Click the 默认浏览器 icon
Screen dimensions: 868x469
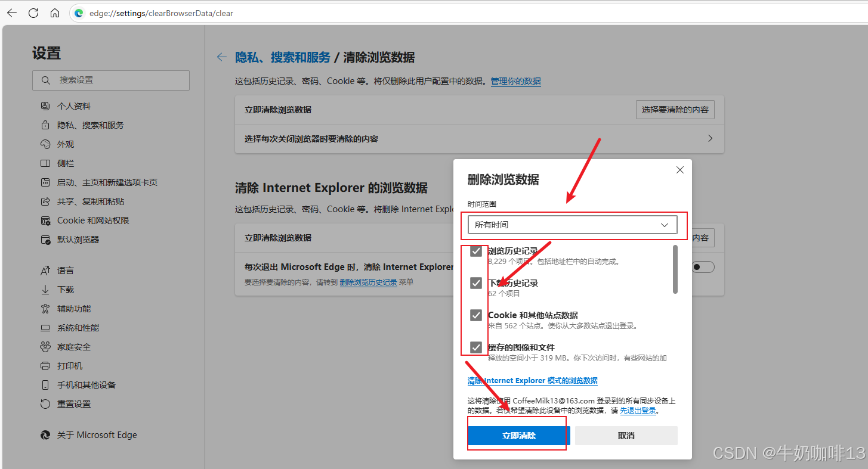click(45, 240)
